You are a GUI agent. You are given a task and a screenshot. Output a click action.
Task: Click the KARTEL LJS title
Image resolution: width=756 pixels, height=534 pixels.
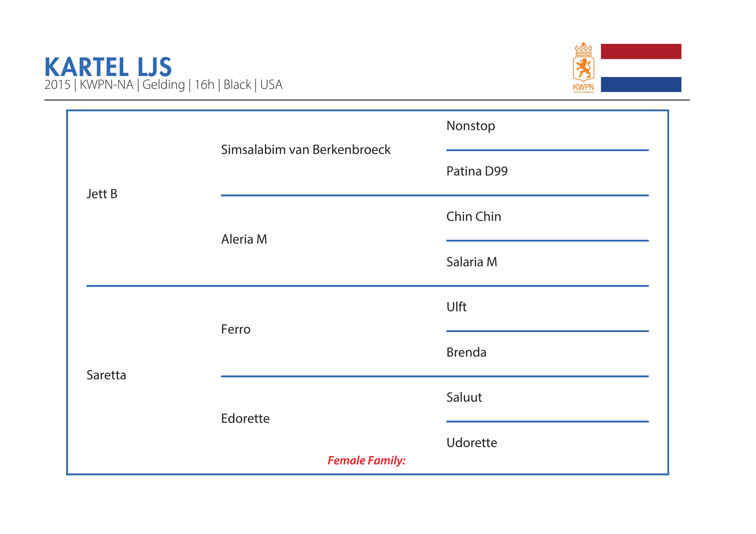point(108,67)
